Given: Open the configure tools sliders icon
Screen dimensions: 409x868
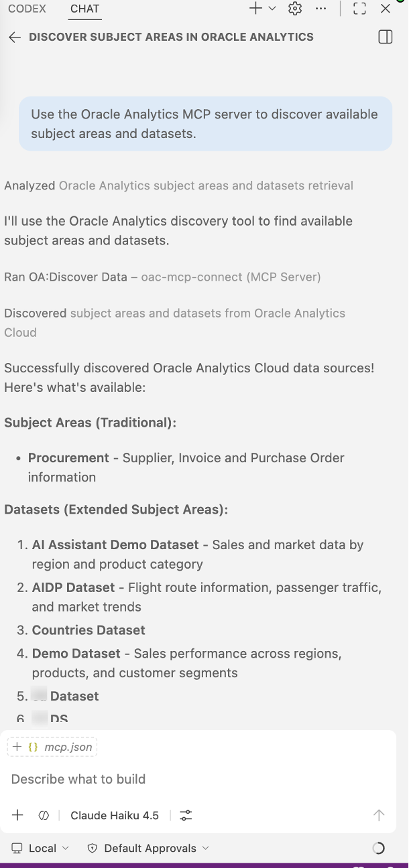Looking at the screenshot, I should 186,815.
